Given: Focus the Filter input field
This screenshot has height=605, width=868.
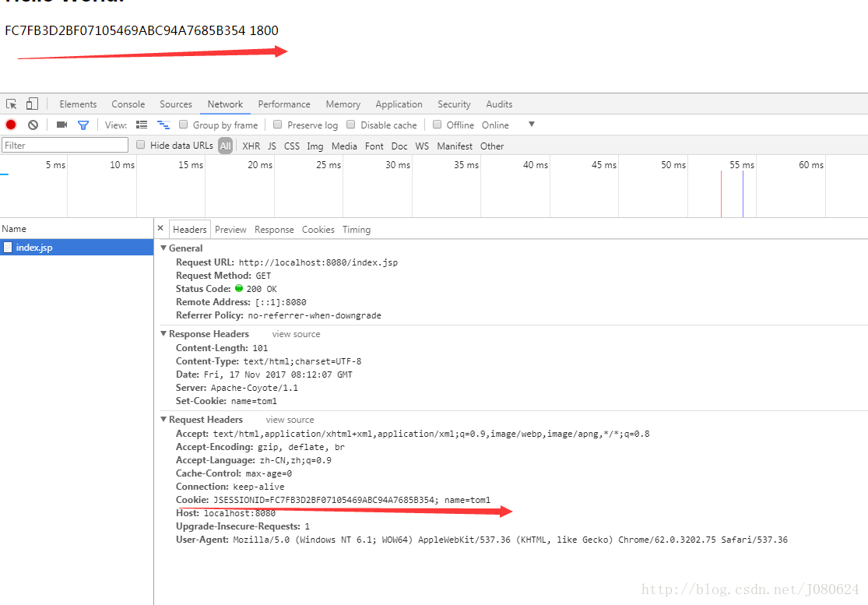Looking at the screenshot, I should click(65, 146).
